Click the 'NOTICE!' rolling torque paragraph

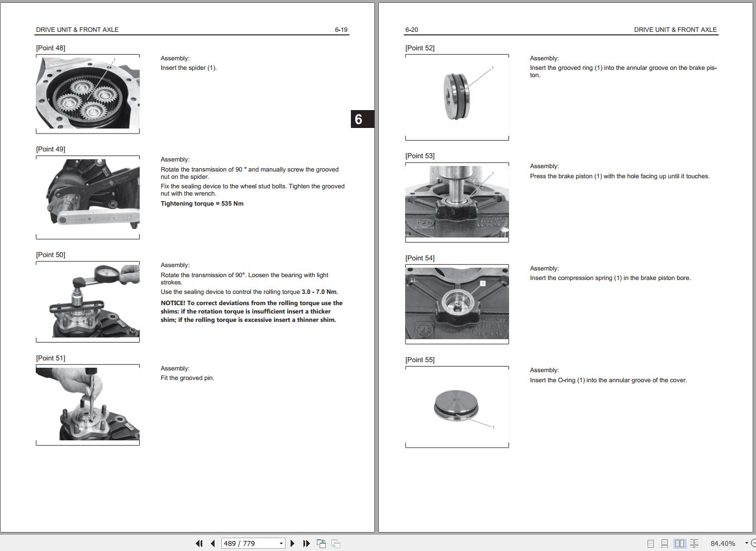pyautogui.click(x=251, y=312)
